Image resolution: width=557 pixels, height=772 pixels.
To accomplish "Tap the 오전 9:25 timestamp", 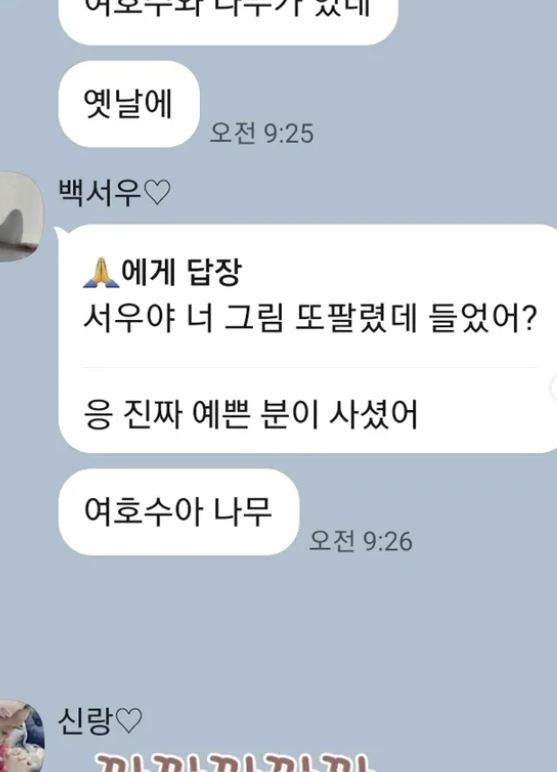I will 262,133.
